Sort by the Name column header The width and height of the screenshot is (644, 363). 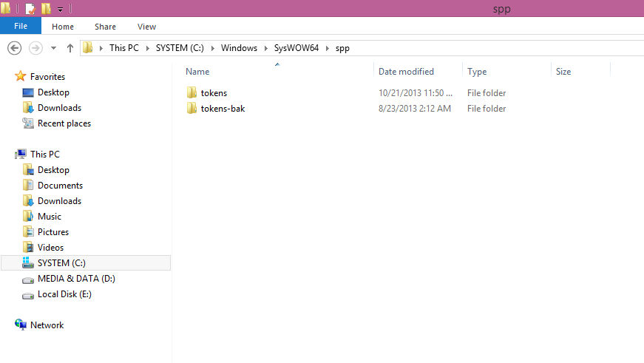click(x=197, y=72)
